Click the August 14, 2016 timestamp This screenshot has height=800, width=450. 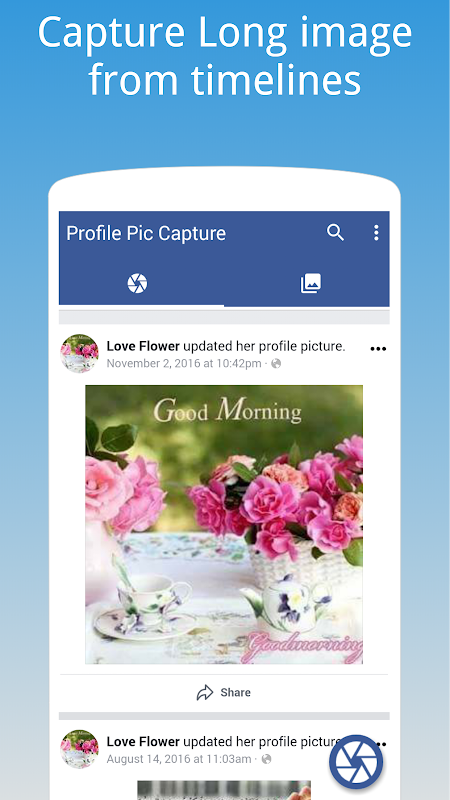[179, 759]
